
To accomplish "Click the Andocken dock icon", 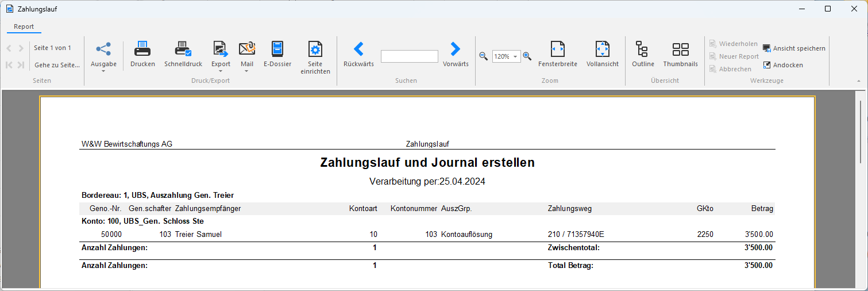I will tap(767, 65).
